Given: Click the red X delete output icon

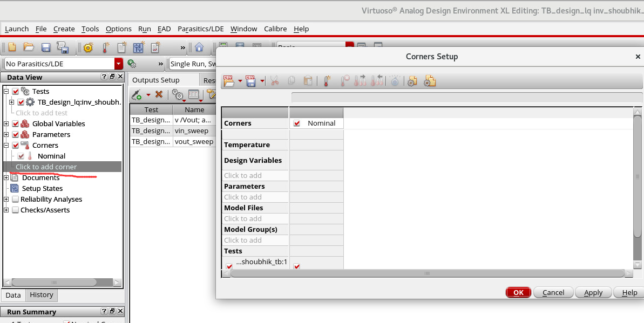Looking at the screenshot, I should [159, 95].
